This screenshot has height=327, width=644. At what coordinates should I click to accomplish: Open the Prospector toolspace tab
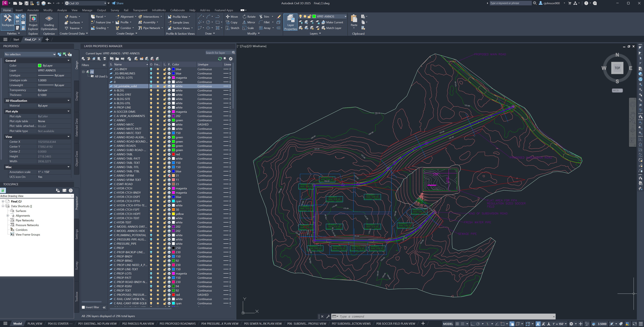point(77,203)
